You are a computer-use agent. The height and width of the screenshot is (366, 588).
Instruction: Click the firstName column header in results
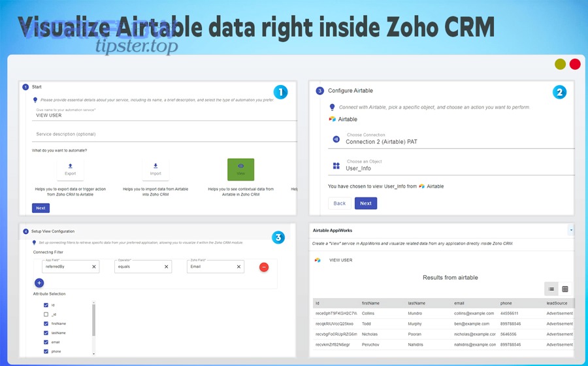370,303
